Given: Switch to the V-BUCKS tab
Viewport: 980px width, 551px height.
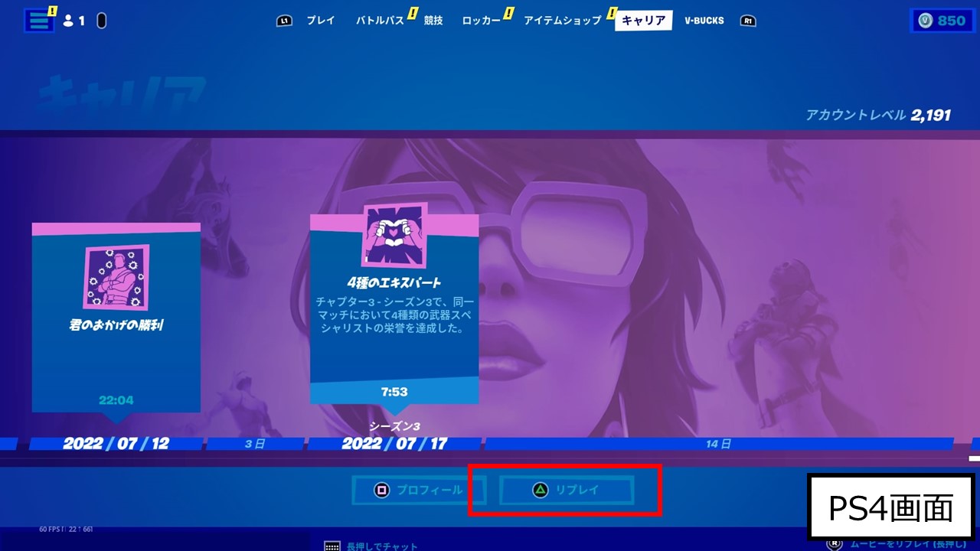Looking at the screenshot, I should [x=704, y=21].
